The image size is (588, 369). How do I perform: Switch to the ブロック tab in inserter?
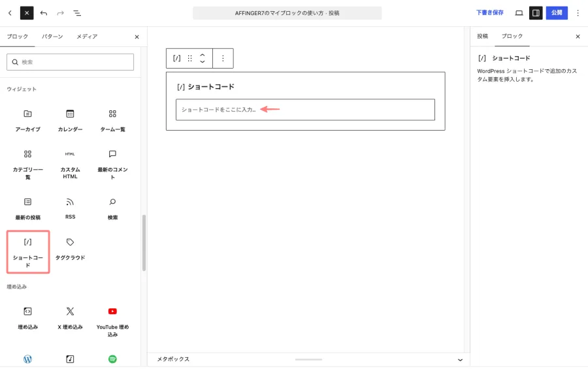(x=17, y=37)
